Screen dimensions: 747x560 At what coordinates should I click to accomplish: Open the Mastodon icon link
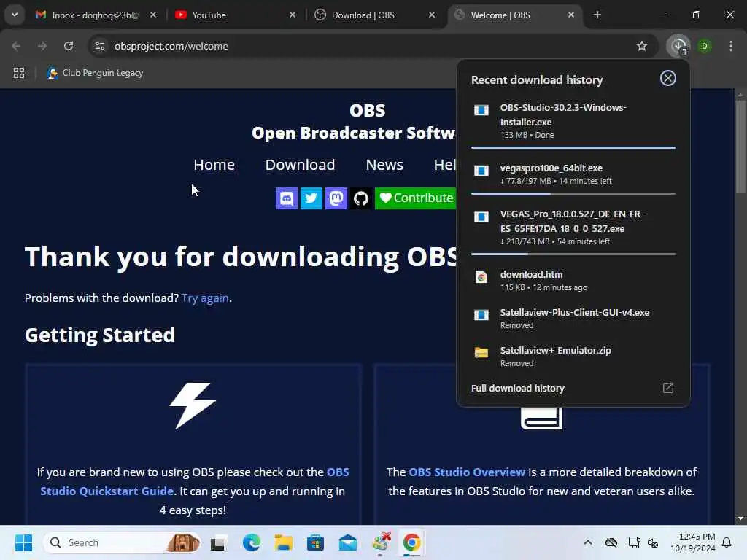pyautogui.click(x=336, y=198)
